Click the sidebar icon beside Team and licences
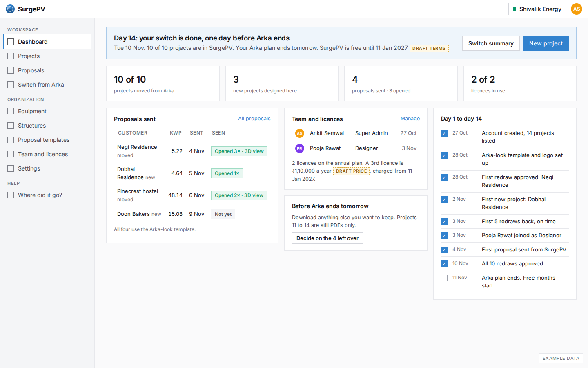Viewport: 588px width, 368px height. click(11, 154)
